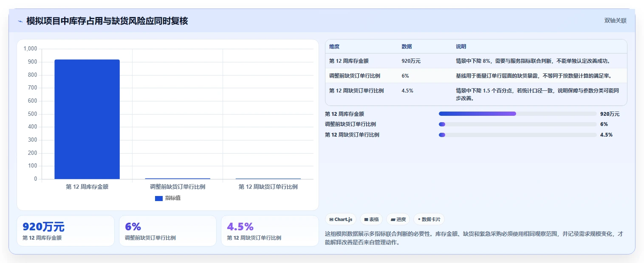Click the 指标值 legend label

click(173, 198)
